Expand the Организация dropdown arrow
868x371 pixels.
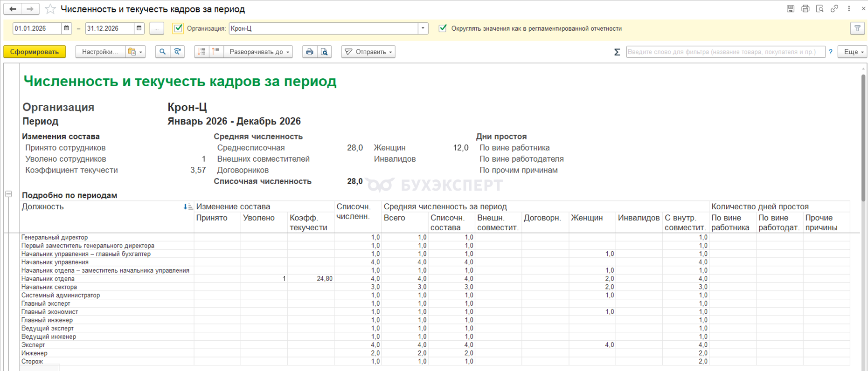point(423,28)
